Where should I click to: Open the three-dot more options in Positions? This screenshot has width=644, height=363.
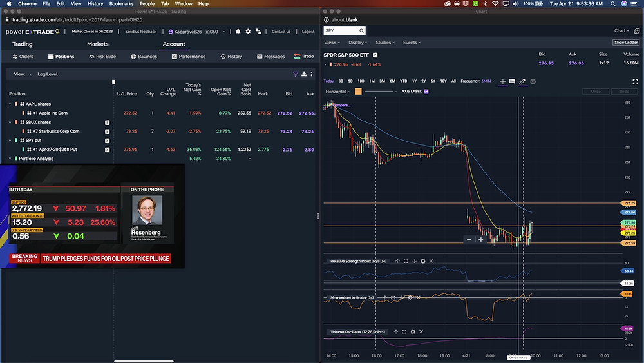coord(311,74)
